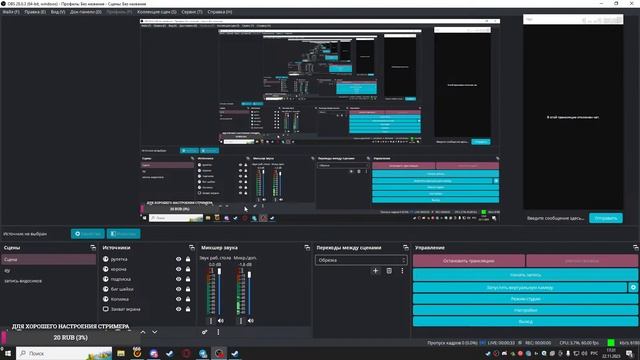Screen dimensions: 640x360
Task: Pop out the Микшер звука dock panel
Action: tap(307, 247)
